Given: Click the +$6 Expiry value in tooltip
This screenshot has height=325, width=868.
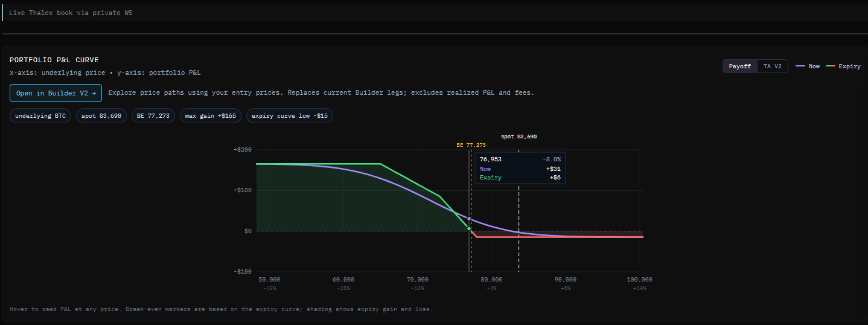Looking at the screenshot, I should pos(556,178).
